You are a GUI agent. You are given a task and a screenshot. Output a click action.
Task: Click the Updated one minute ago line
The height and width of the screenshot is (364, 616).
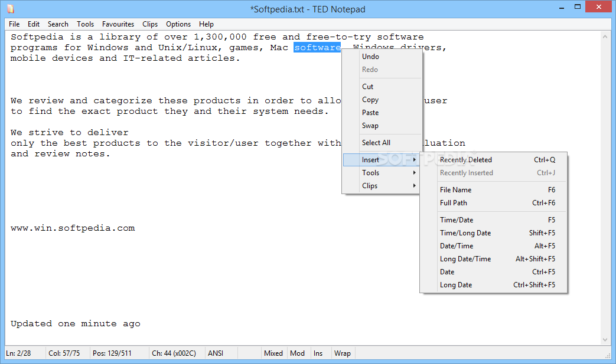tap(76, 324)
